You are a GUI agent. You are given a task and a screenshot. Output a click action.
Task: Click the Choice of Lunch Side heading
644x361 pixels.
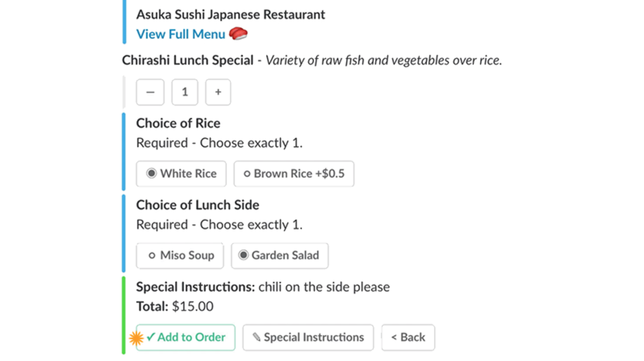pos(197,205)
